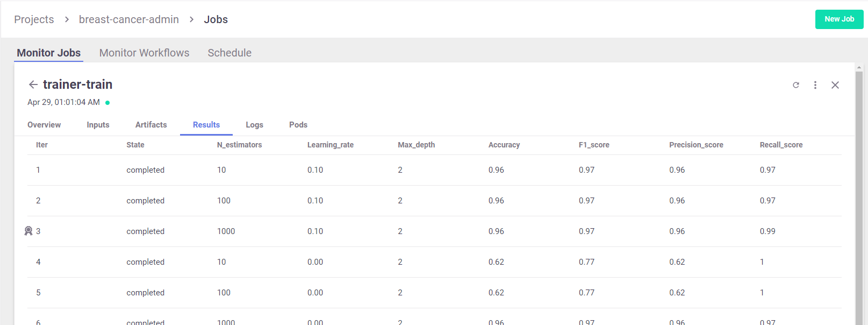Click Precision_score 0.96 in iteration 1
Viewport: 868px width, 325px height.
pyautogui.click(x=677, y=170)
